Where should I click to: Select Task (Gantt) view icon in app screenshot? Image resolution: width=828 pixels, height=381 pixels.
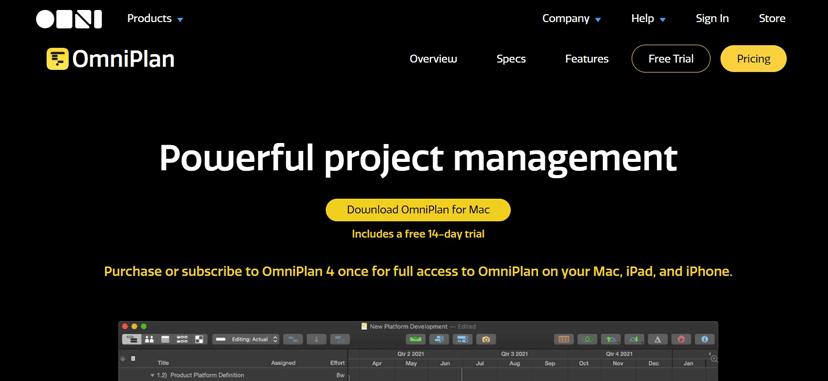click(130, 339)
